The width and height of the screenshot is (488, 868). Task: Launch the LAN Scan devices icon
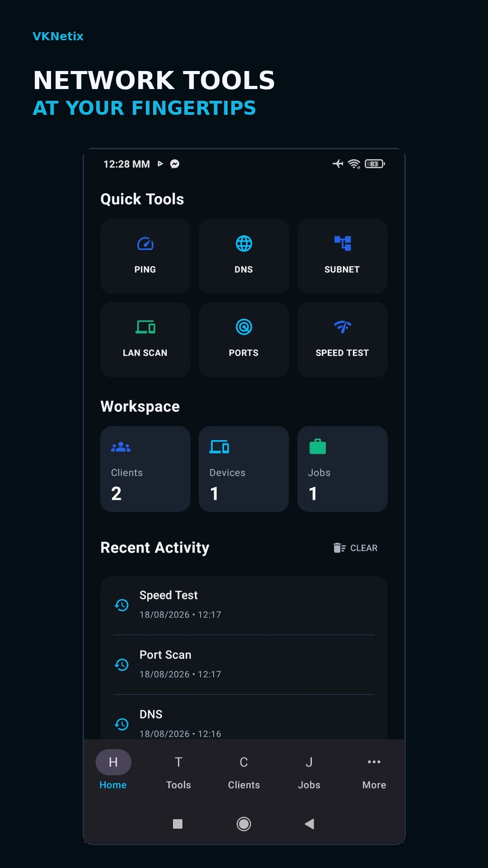[145, 326]
